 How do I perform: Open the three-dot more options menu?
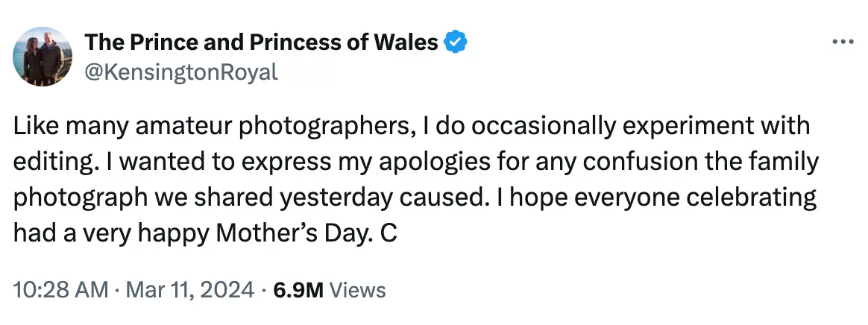click(x=842, y=42)
